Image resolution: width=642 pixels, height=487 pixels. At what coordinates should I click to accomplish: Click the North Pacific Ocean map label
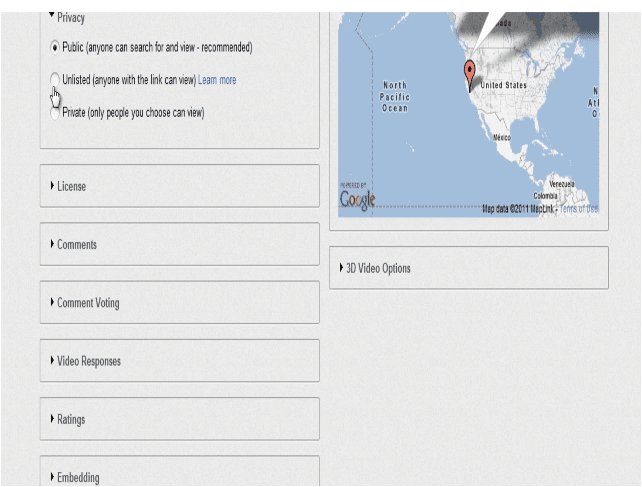pos(394,97)
